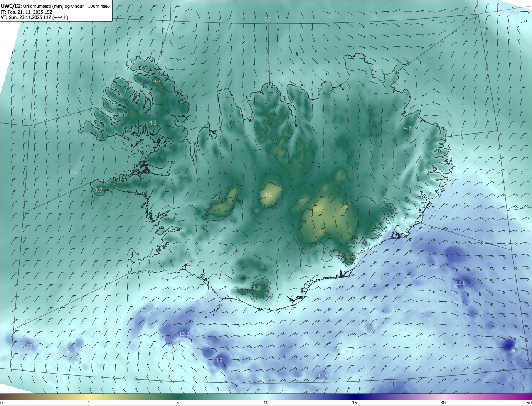Click the 8.5 value label
Screen dimensions: 532x406
coord(284,78)
